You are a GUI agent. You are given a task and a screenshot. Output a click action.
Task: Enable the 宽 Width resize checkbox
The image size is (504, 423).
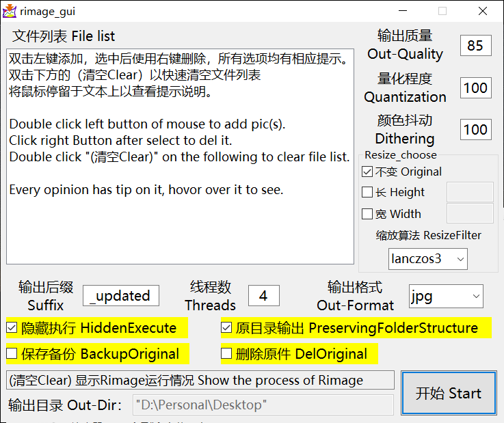pyautogui.click(x=367, y=214)
